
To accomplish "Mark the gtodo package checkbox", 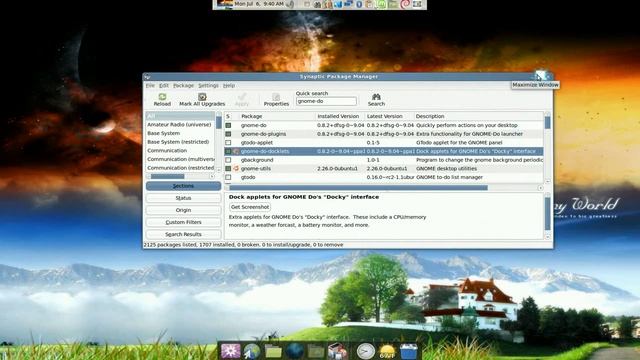I will click(x=228, y=177).
